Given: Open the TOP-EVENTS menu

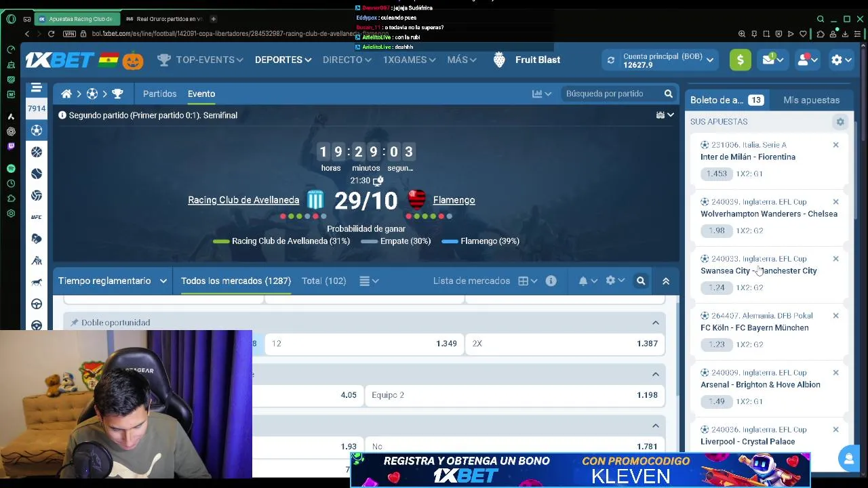Looking at the screenshot, I should [200, 60].
